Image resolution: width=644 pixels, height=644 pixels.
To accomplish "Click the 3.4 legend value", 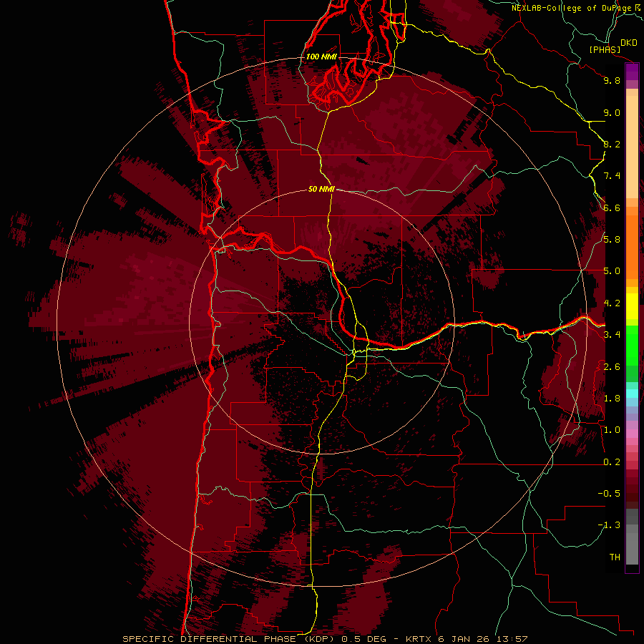I will pos(612,335).
